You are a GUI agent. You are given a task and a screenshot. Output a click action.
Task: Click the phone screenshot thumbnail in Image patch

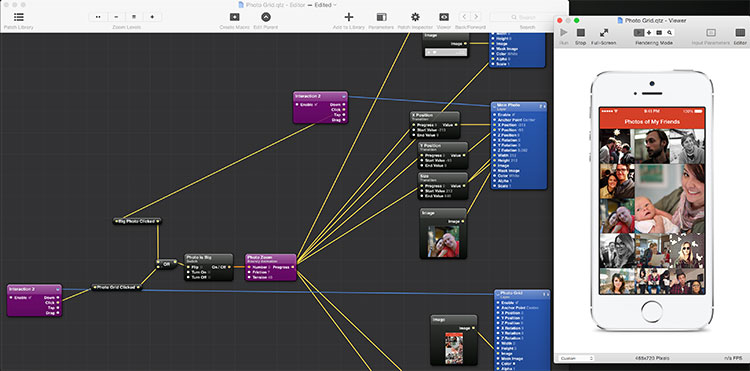[453, 348]
